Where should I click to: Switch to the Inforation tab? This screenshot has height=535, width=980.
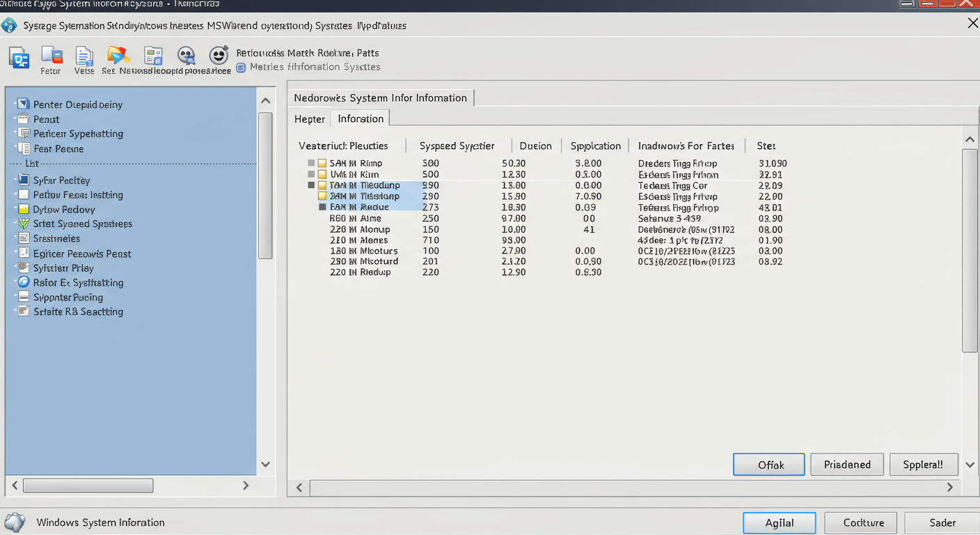tap(361, 118)
